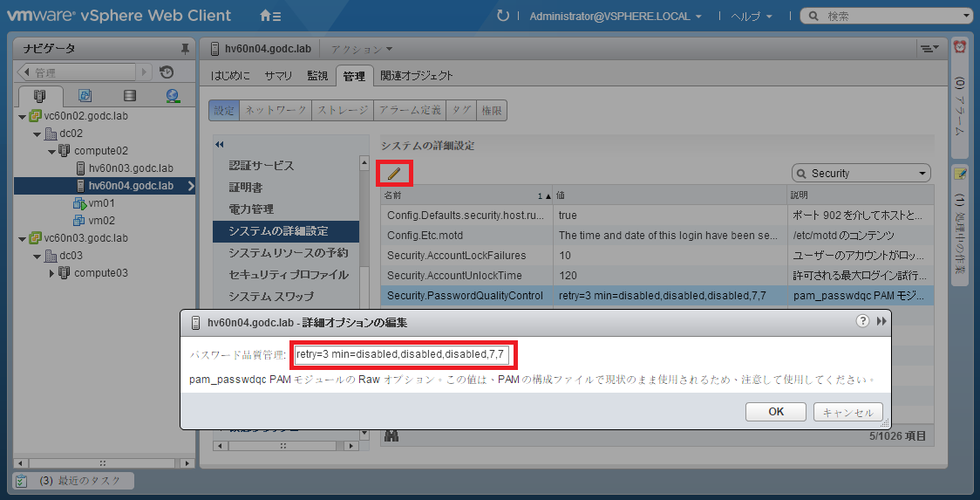Refresh the vSphere Web Client view
This screenshot has width=980, height=500.
pyautogui.click(x=503, y=16)
